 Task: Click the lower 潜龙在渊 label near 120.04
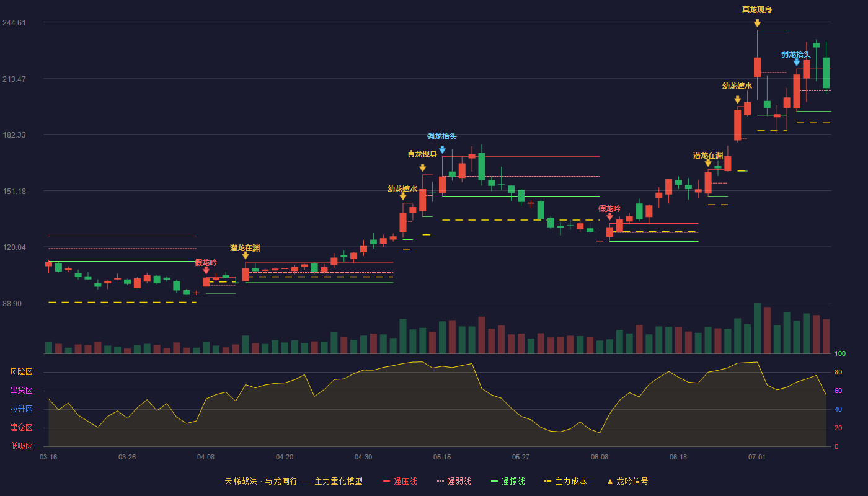(x=245, y=248)
